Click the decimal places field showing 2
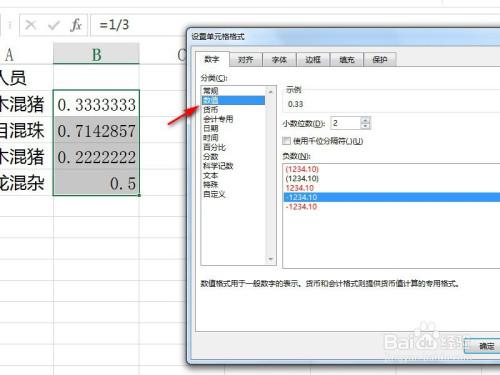500x375 pixels. pyautogui.click(x=345, y=123)
